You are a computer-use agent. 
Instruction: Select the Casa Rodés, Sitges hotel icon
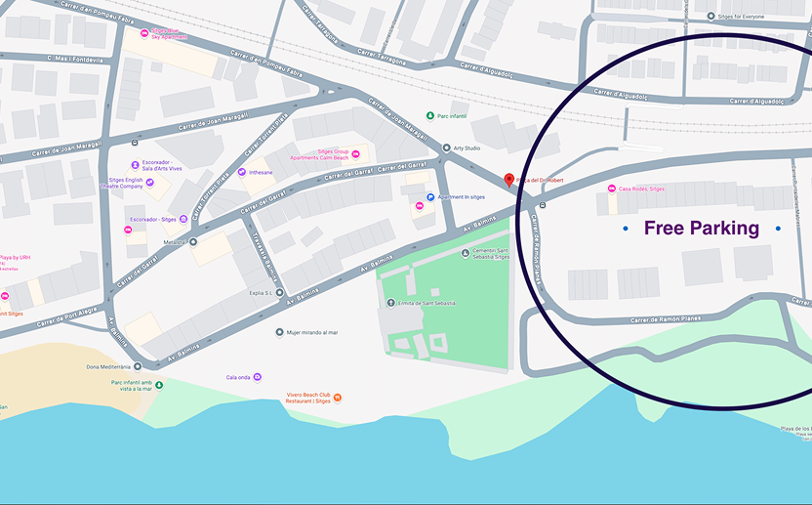[611, 189]
